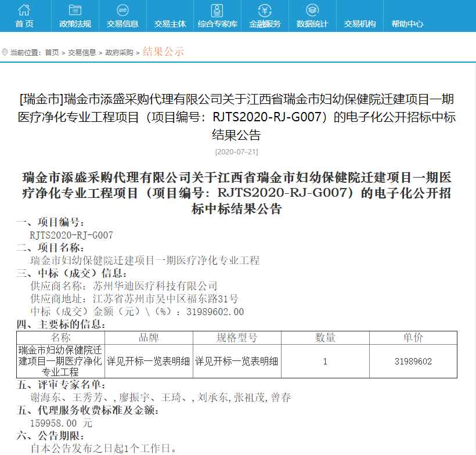This screenshot has width=476, height=455.
Task: Click project name line under 项目名称
Action: [x=145, y=261]
